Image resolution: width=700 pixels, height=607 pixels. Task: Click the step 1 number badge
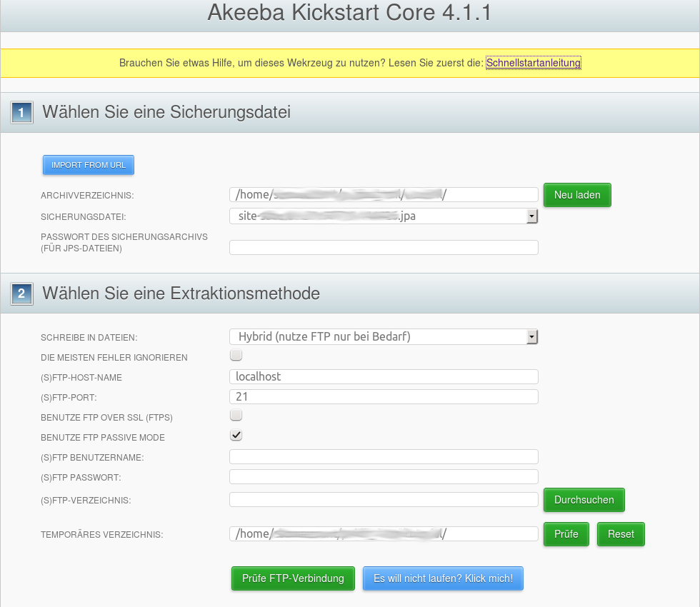22,113
